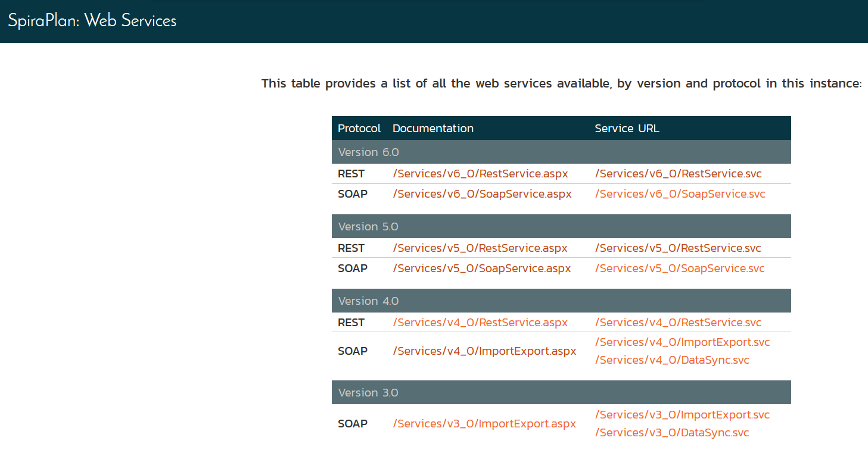Screen dimensions: 868x453
Task: Click the Service URL column header
Action: pos(627,129)
